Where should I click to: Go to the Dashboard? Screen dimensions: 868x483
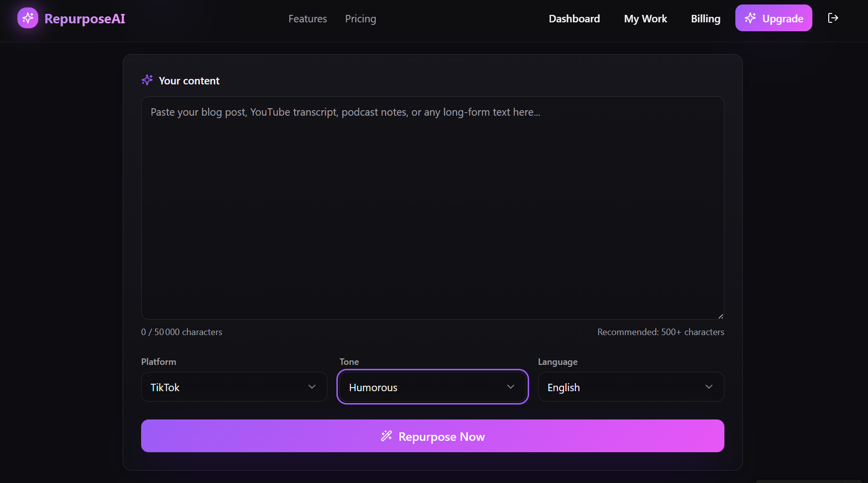574,19
